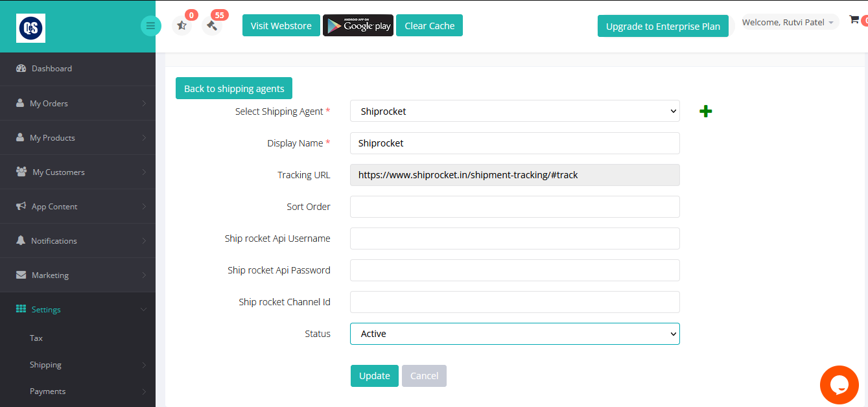868x407 pixels.
Task: Focus the Sort Order field
Action: (x=515, y=207)
